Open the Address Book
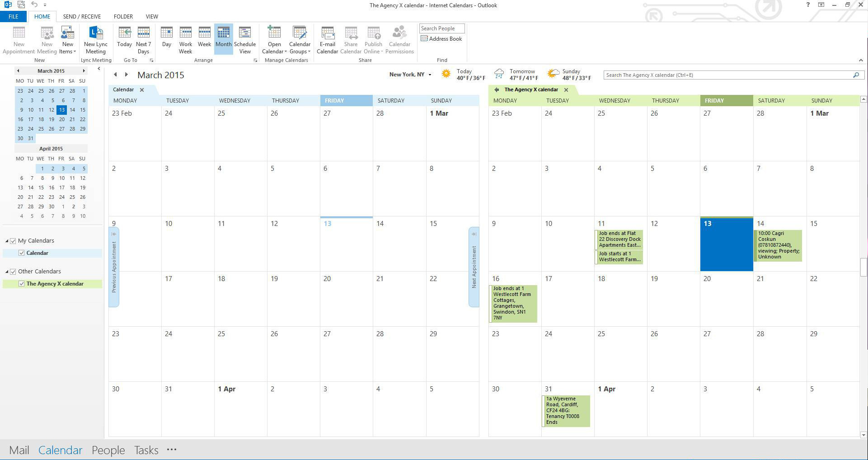The width and height of the screenshot is (868, 460). (x=441, y=39)
